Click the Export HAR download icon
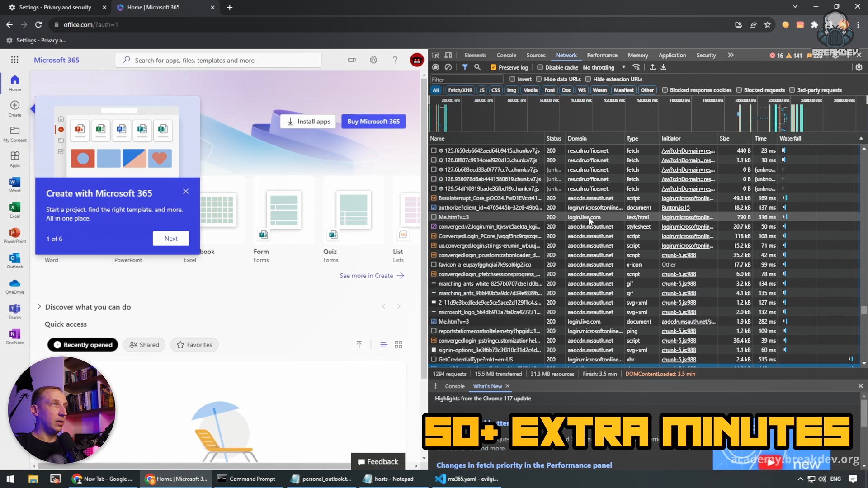 click(664, 67)
